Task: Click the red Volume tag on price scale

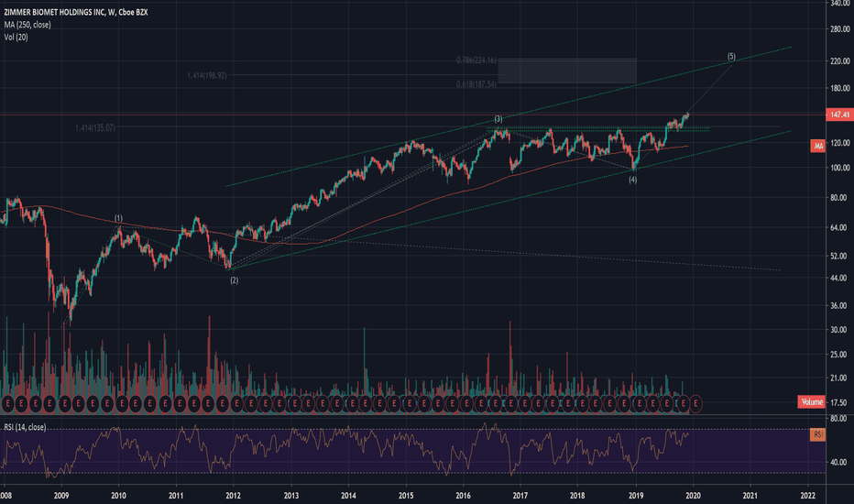Action: tap(812, 402)
